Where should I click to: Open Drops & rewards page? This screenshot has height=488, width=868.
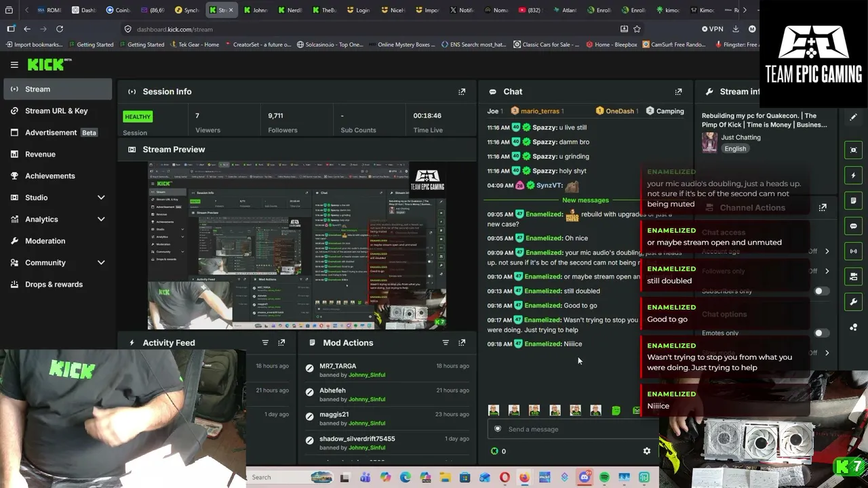click(58, 284)
